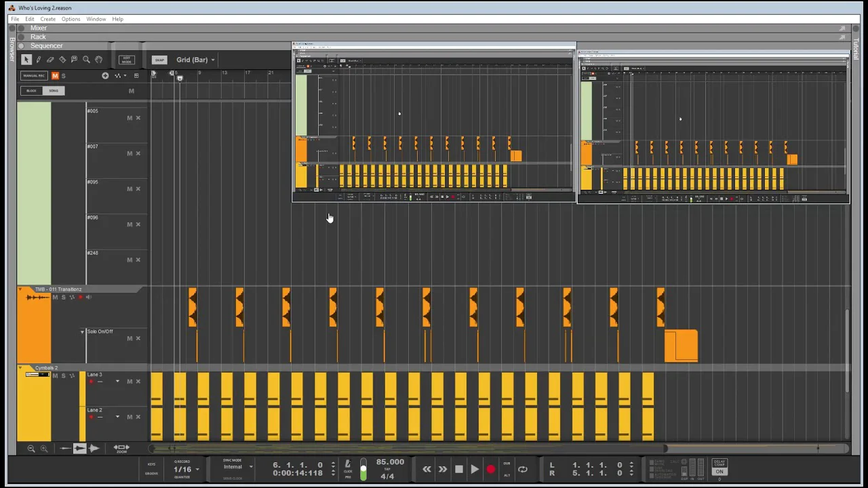Select the Razor tool
The height and width of the screenshot is (488, 868).
[62, 60]
